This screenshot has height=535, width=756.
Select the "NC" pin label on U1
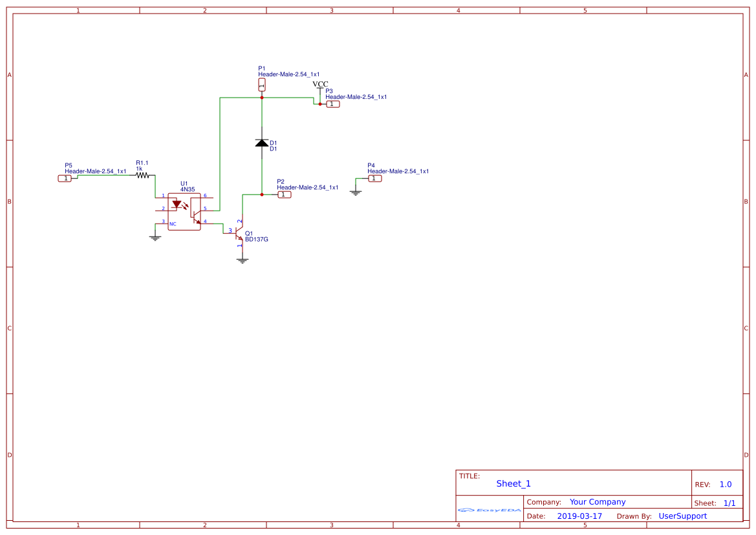(173, 224)
